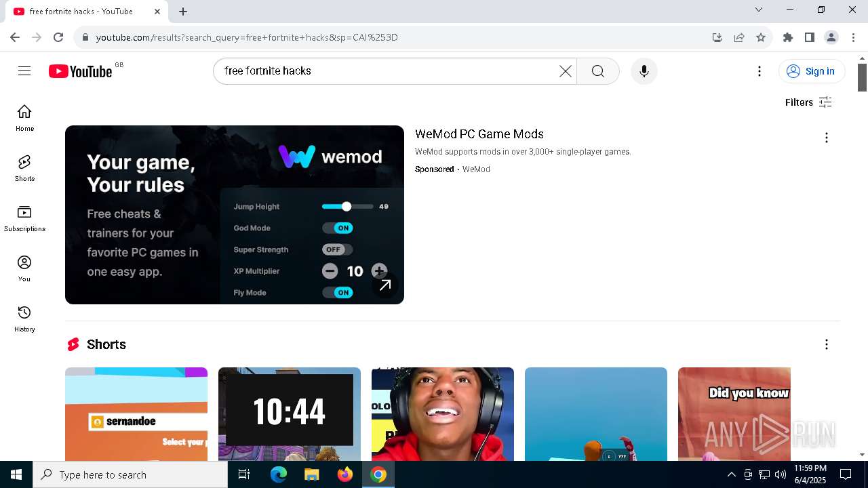Open Shorts shelf options menu
This screenshot has height=488, width=868.
coord(826,344)
